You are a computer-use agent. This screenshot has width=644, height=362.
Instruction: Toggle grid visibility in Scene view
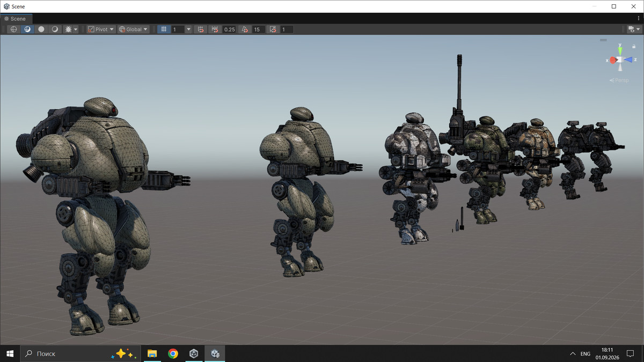[164, 29]
